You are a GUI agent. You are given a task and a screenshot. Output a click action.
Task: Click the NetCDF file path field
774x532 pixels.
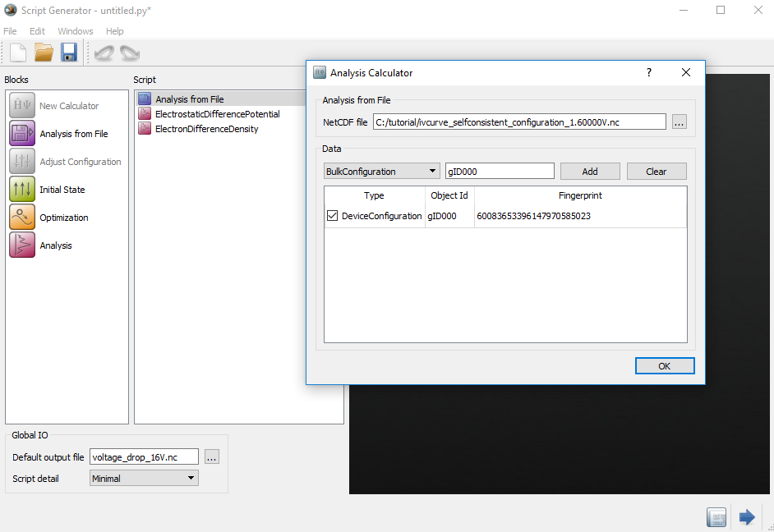click(x=519, y=122)
